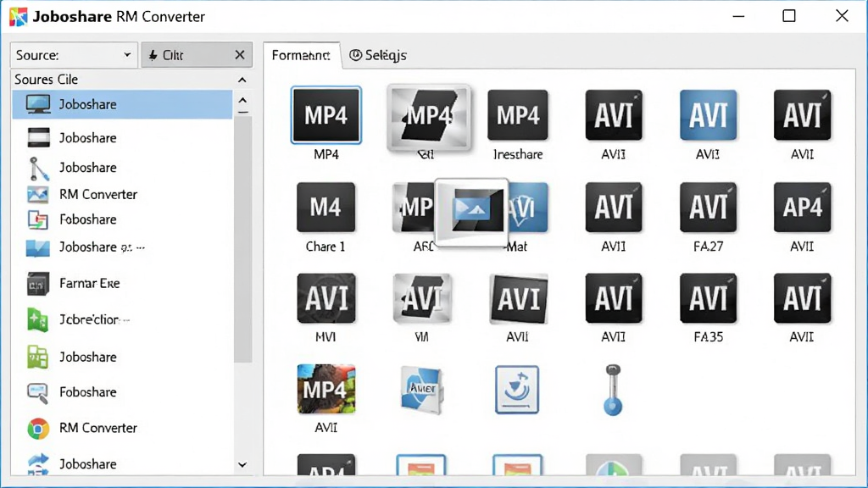Select the highlighted Joboshare entry in sidebar
Image resolution: width=868 pixels, height=488 pixels.
coord(122,104)
